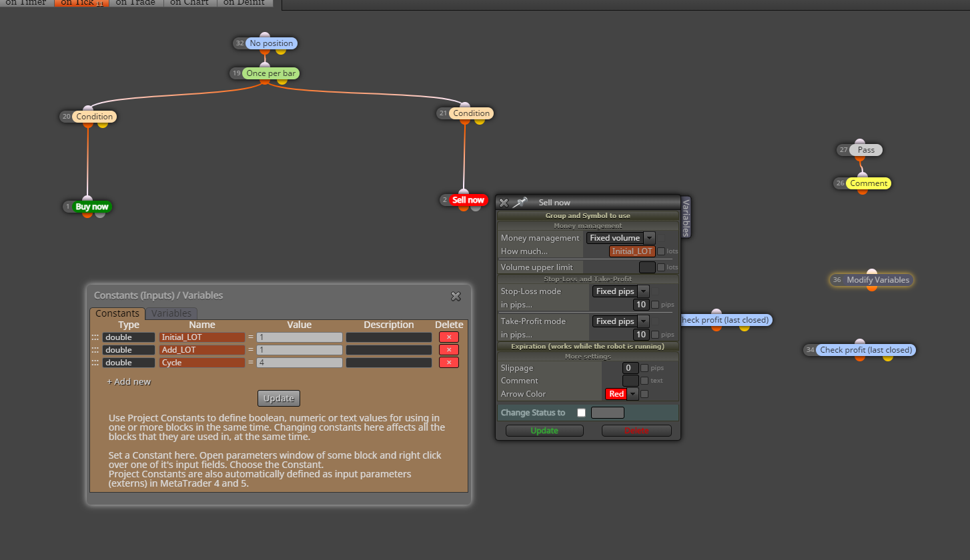Viewport: 970px width, 560px height.
Task: Select the Once per bar block
Action: tap(271, 73)
